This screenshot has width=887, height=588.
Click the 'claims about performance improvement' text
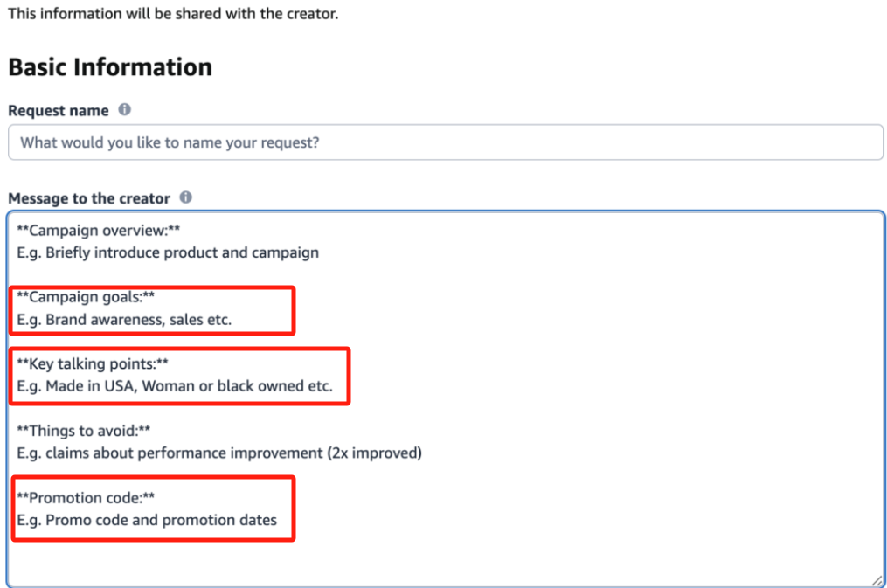click(x=184, y=453)
